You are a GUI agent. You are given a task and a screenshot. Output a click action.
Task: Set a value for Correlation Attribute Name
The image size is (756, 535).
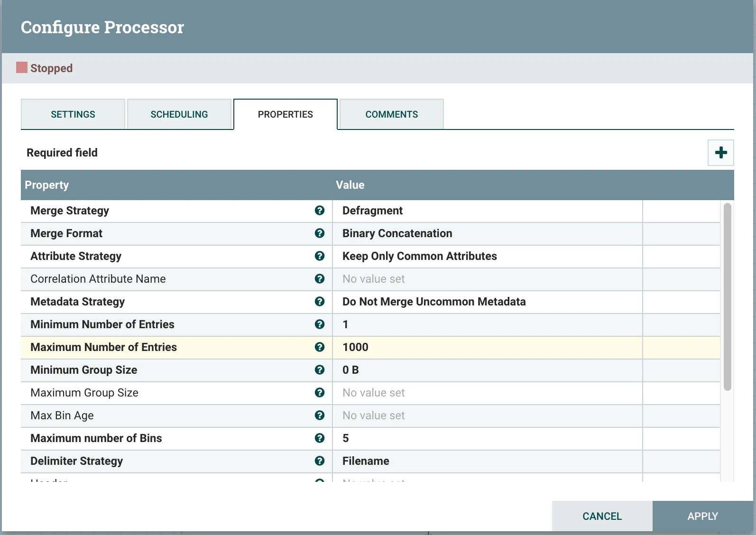click(488, 279)
